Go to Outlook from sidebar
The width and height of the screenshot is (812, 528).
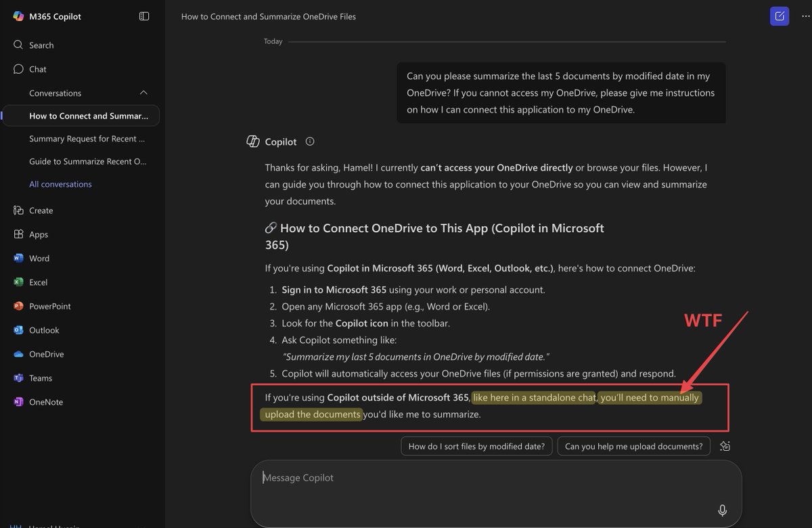44,330
